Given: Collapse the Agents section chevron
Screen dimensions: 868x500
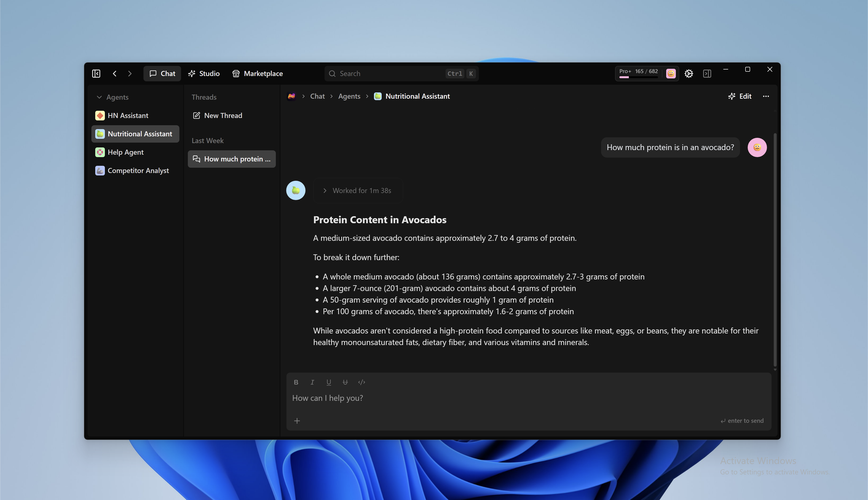Looking at the screenshot, I should coord(99,97).
